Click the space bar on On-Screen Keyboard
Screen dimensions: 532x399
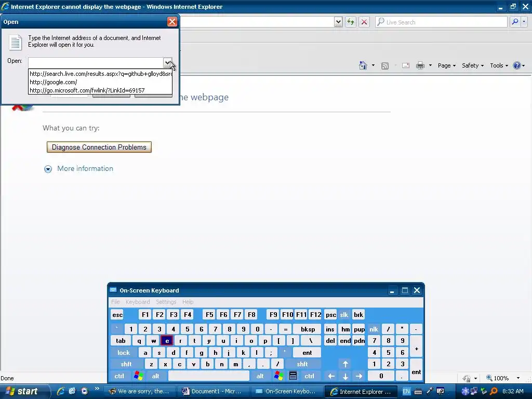pos(209,376)
